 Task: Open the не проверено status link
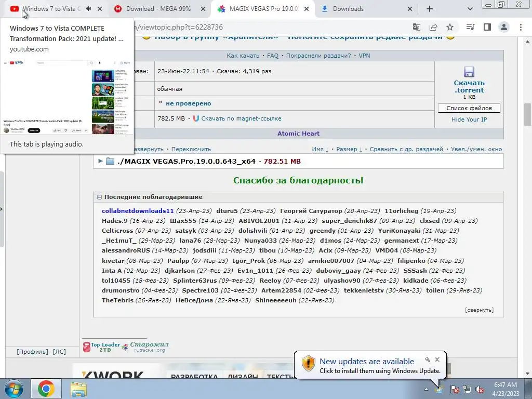(188, 103)
